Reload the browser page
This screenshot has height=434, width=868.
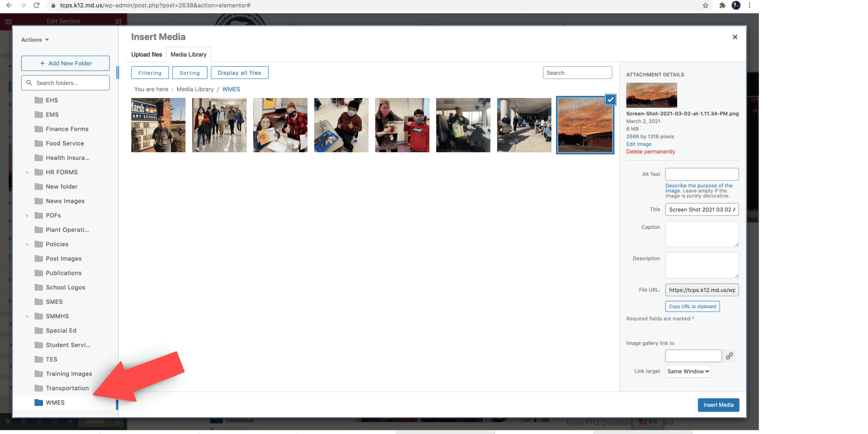click(x=36, y=6)
